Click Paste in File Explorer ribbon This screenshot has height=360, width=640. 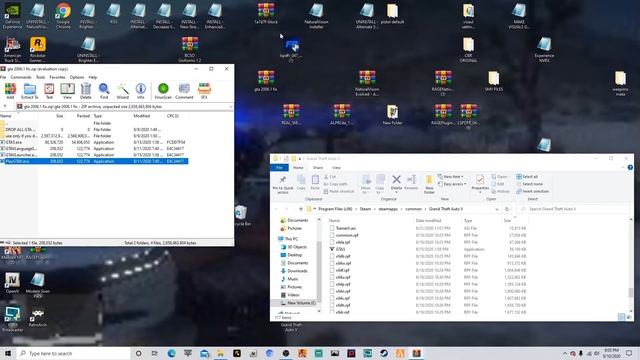[x=315, y=182]
